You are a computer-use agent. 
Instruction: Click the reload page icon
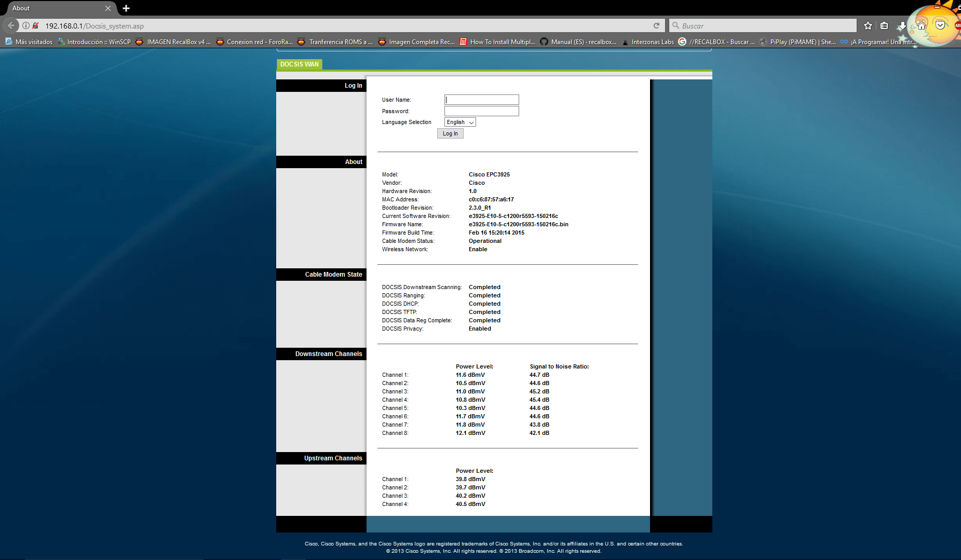point(656,25)
